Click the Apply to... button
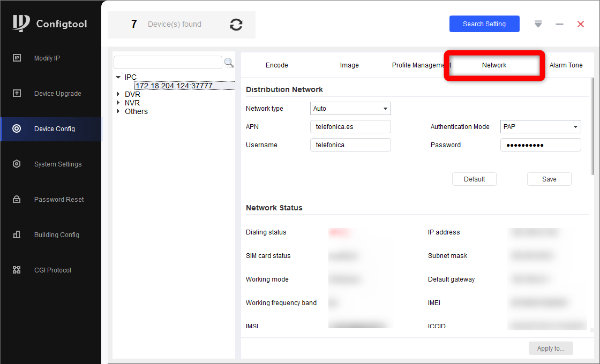 coord(551,348)
